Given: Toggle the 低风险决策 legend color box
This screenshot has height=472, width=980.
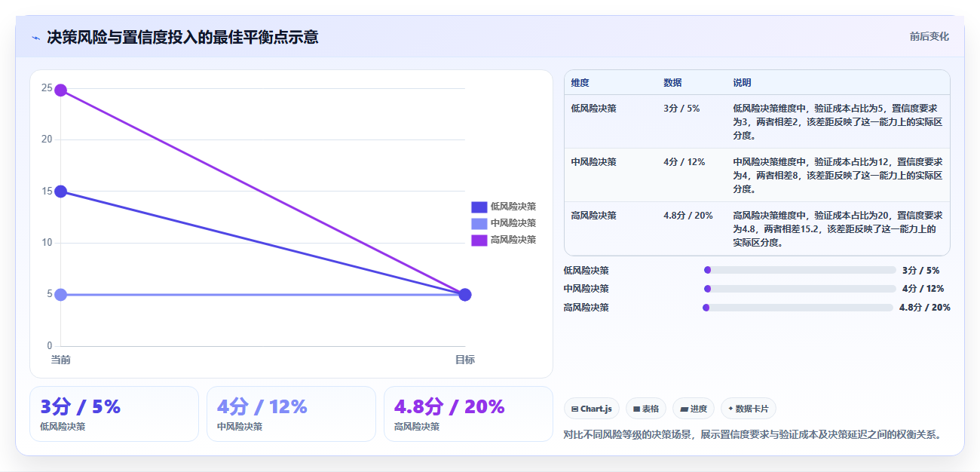Looking at the screenshot, I should pos(479,207).
